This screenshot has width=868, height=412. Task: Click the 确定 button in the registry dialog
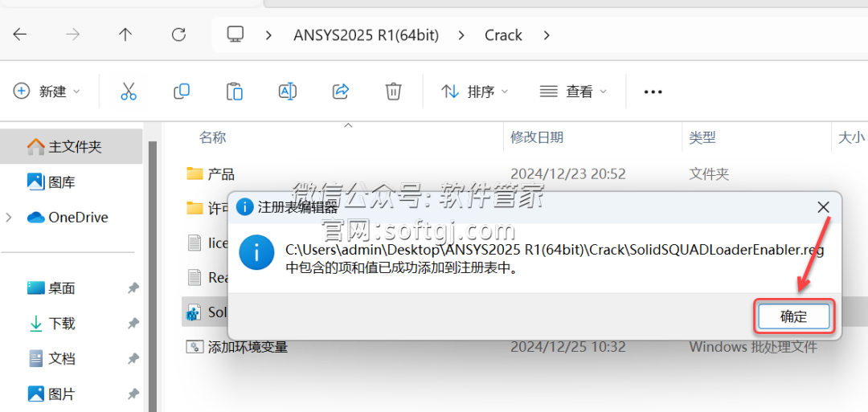pos(794,317)
